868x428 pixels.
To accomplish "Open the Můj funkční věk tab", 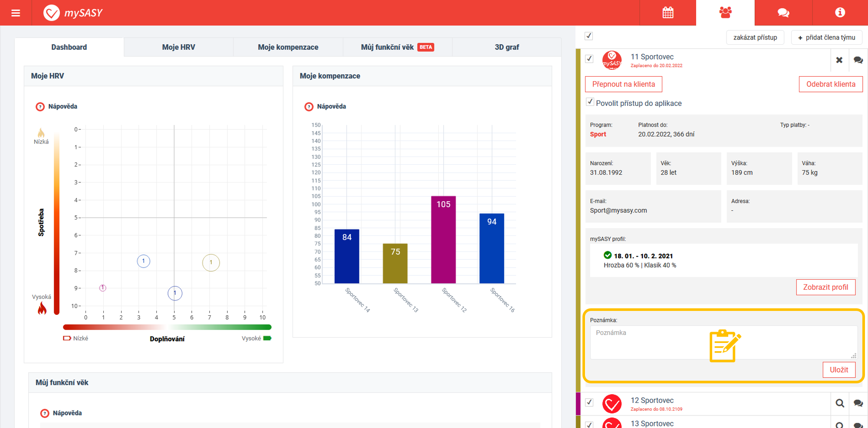I will [x=398, y=47].
